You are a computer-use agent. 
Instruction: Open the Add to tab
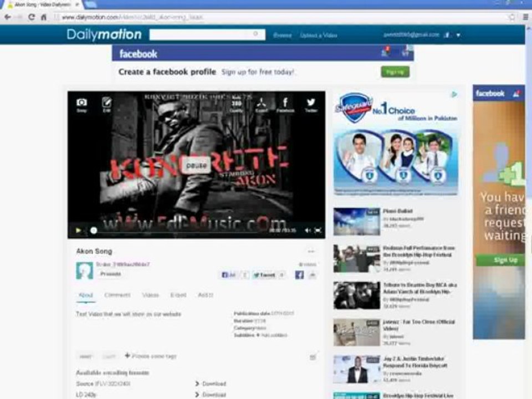point(205,295)
